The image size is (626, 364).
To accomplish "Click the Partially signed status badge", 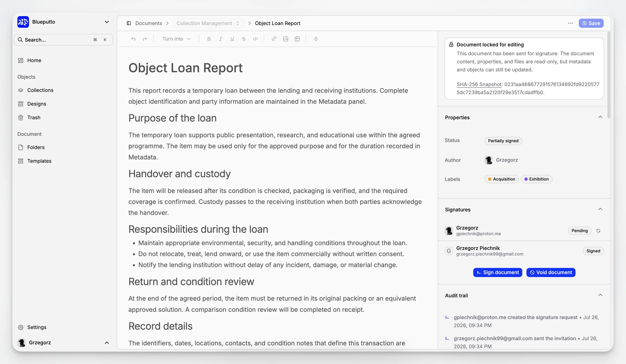I will tap(503, 141).
